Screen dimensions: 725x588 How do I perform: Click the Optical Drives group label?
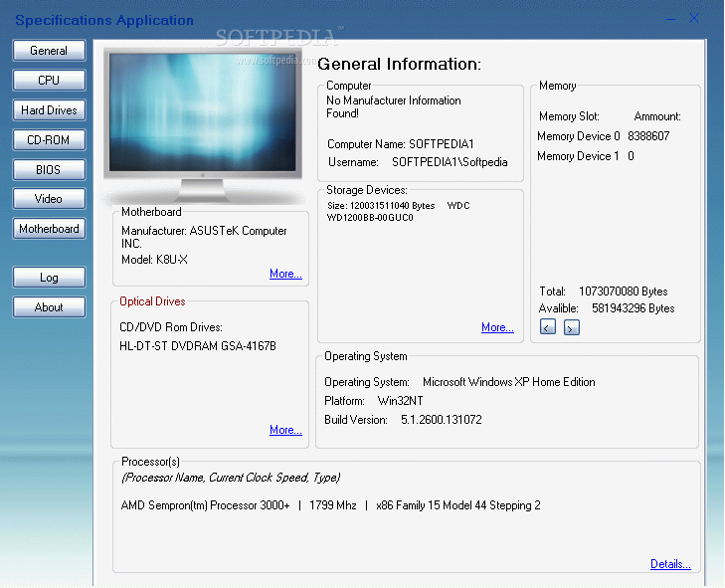152,301
